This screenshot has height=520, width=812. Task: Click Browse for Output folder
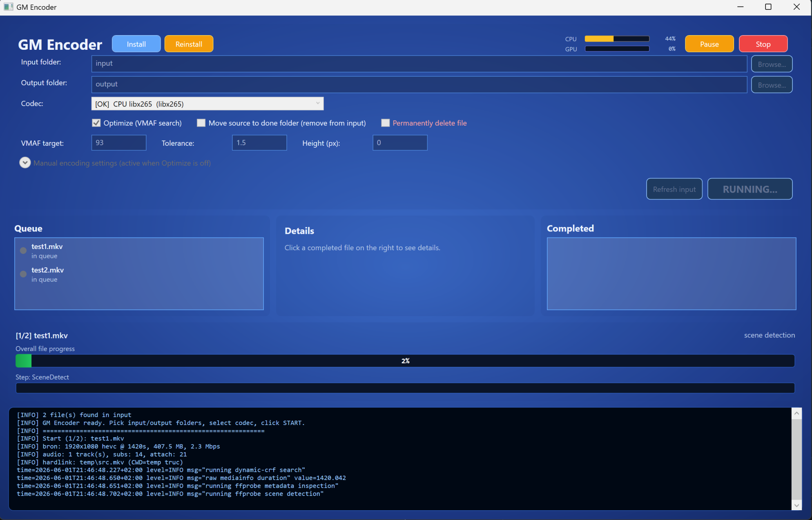[772, 85]
